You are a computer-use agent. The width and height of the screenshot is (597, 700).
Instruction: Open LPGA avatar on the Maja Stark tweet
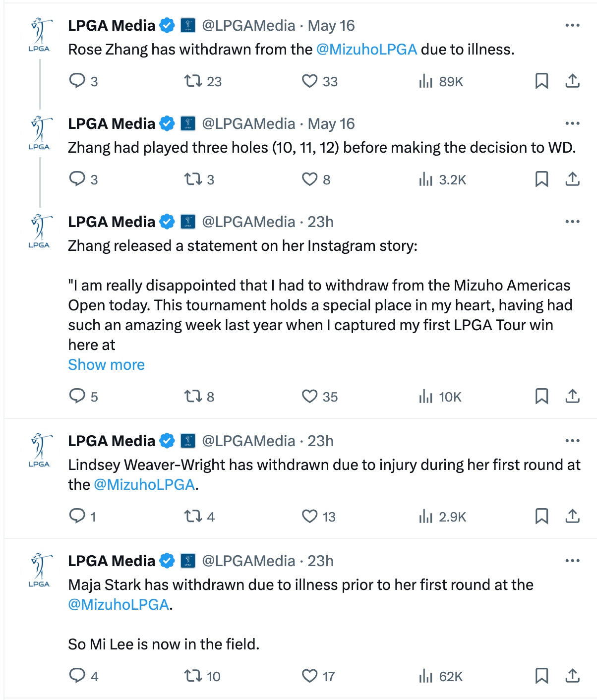pos(40,570)
